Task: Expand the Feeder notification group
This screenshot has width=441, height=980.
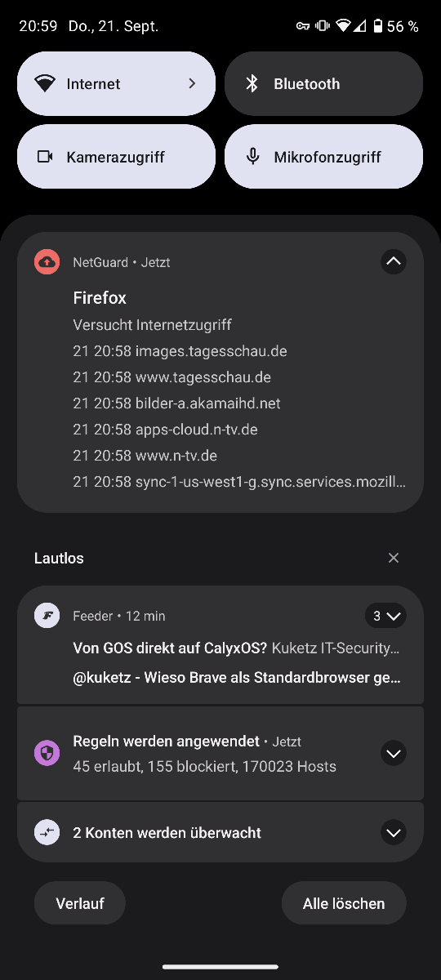Action: (385, 616)
